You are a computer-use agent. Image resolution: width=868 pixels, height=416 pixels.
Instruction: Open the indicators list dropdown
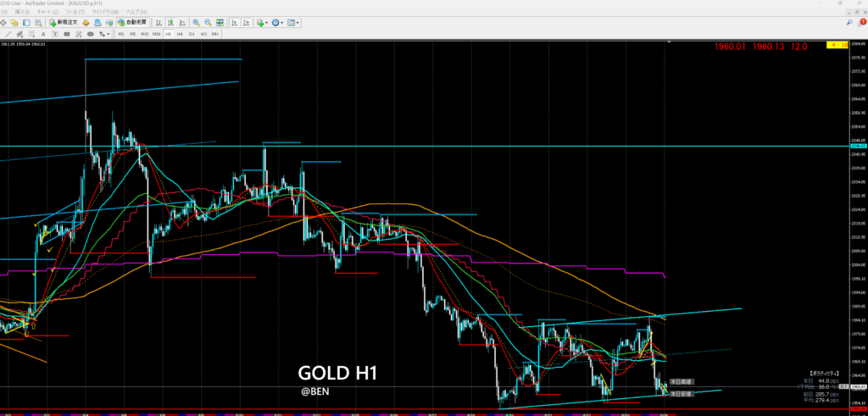point(261,23)
